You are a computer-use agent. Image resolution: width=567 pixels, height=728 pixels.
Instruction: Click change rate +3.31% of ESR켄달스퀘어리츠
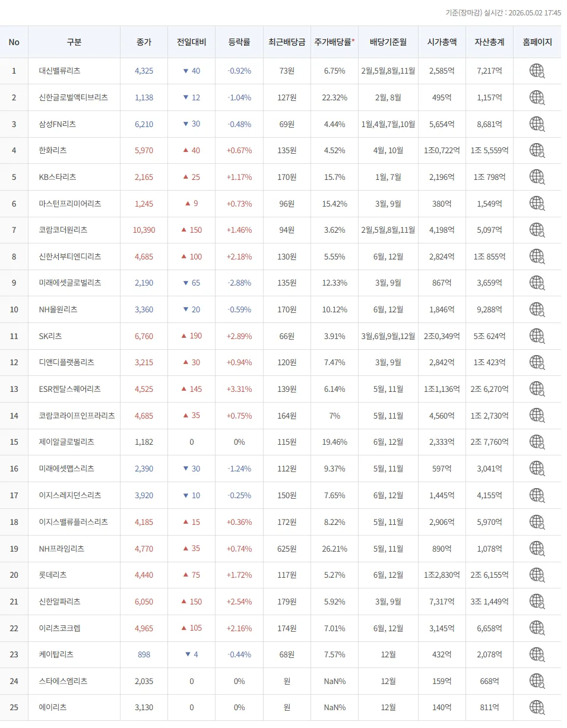click(239, 389)
